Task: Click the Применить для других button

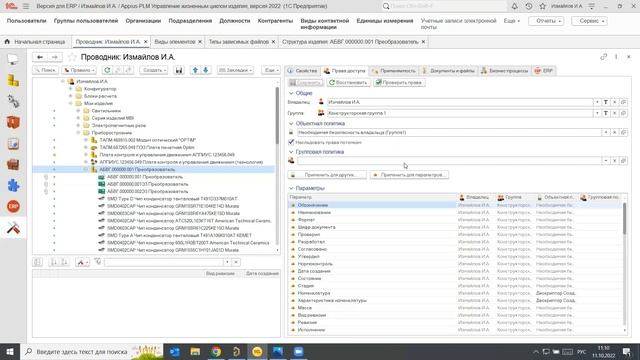Action: (327, 175)
